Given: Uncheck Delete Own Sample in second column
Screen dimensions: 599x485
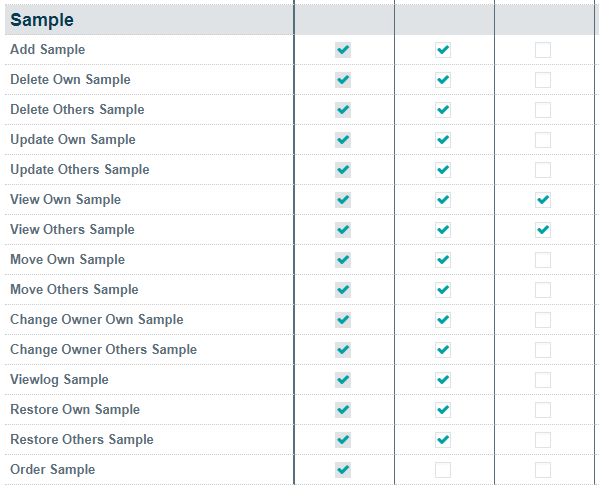Looking at the screenshot, I should pos(443,80).
